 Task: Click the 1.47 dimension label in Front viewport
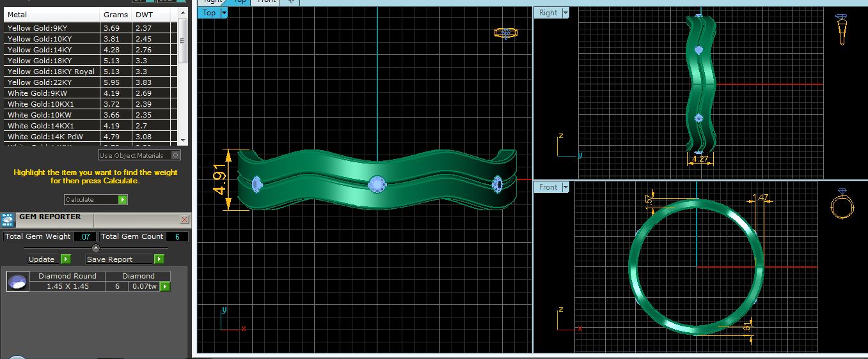761,198
